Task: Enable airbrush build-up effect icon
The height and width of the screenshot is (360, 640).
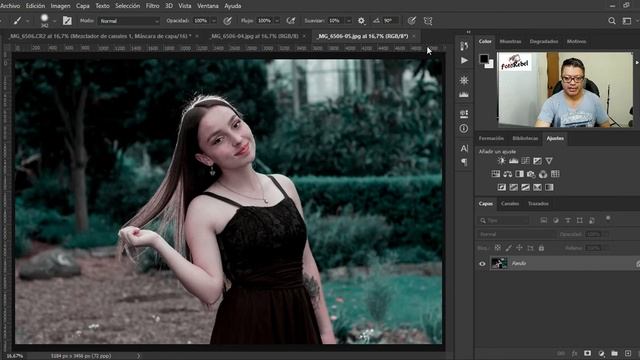Action: (291, 20)
